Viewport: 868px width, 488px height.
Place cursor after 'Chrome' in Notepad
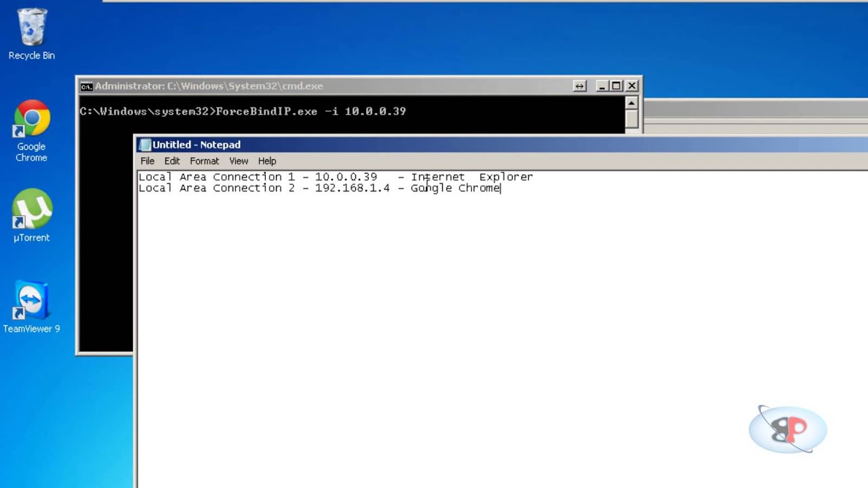coord(500,188)
